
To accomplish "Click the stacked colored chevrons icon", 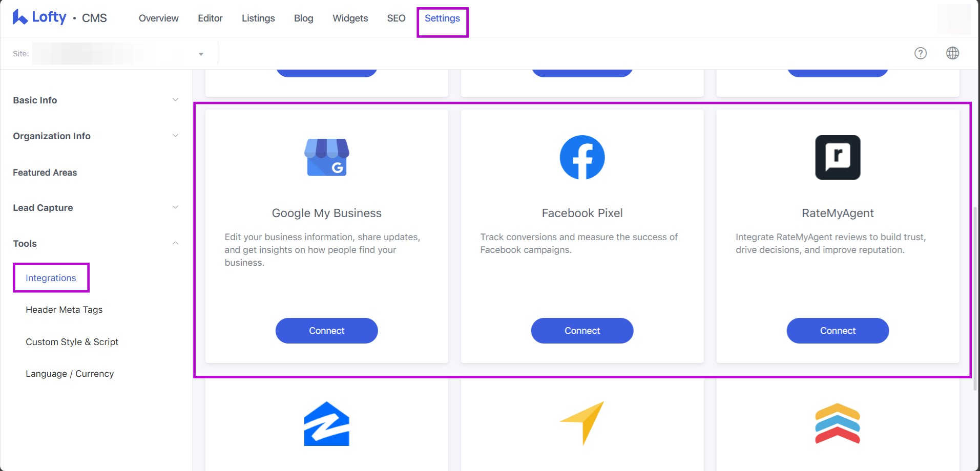I will 838,423.
